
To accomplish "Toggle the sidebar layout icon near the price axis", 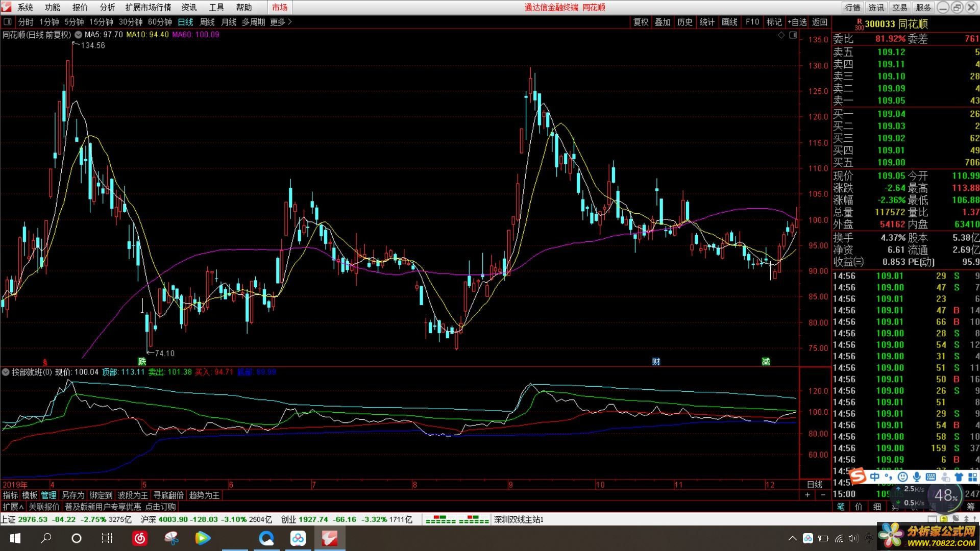I will click(793, 35).
